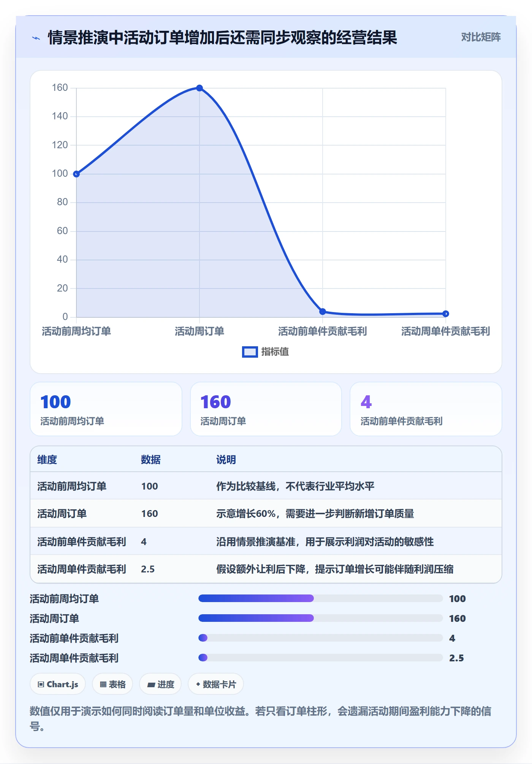The width and height of the screenshot is (532, 764).
Task: Open the Chart.js tag chip
Action: click(x=58, y=684)
